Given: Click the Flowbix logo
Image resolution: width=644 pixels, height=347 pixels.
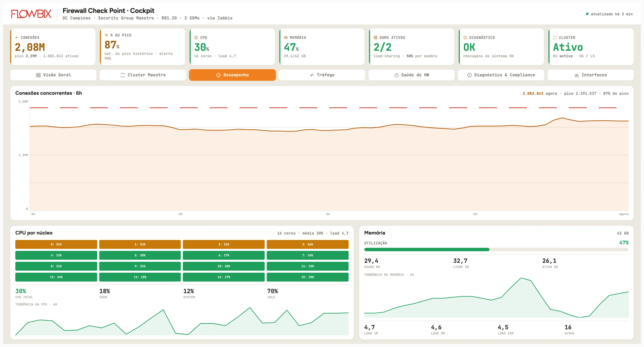Looking at the screenshot, I should pyautogui.click(x=31, y=14).
